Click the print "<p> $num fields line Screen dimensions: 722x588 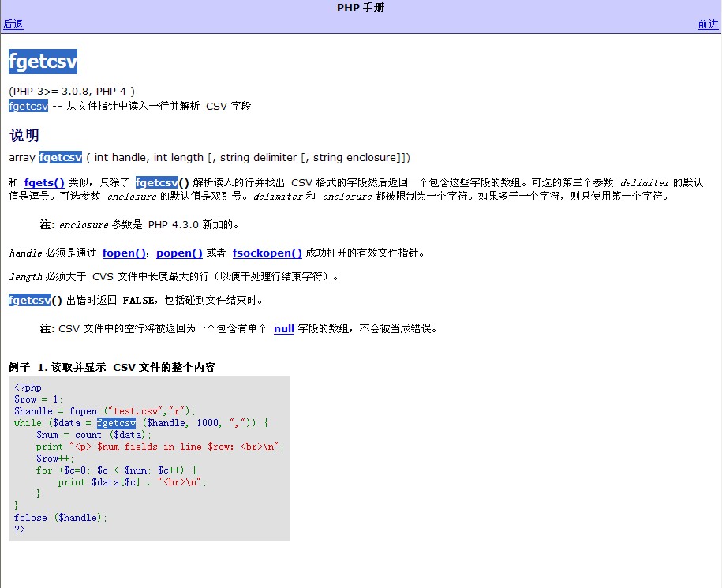(159, 447)
